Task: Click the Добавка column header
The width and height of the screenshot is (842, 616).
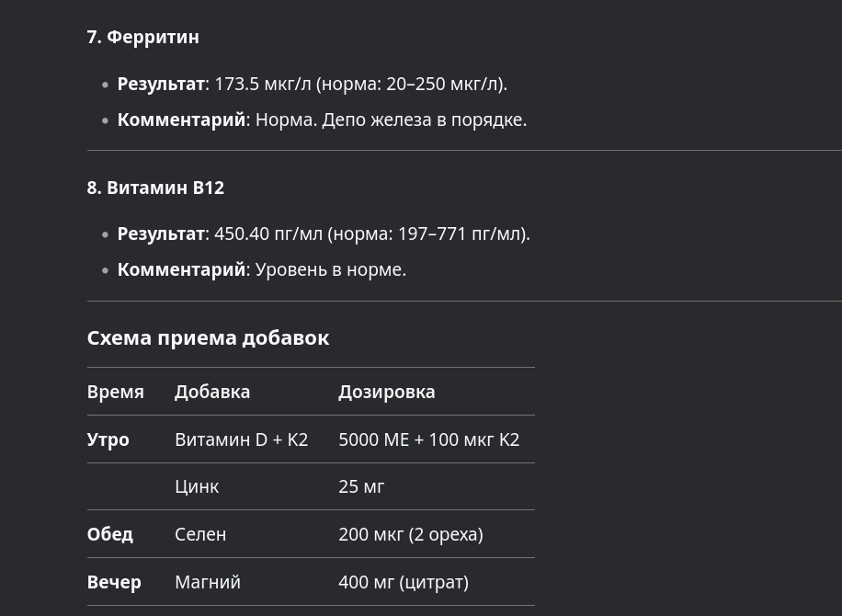Action: tap(212, 392)
